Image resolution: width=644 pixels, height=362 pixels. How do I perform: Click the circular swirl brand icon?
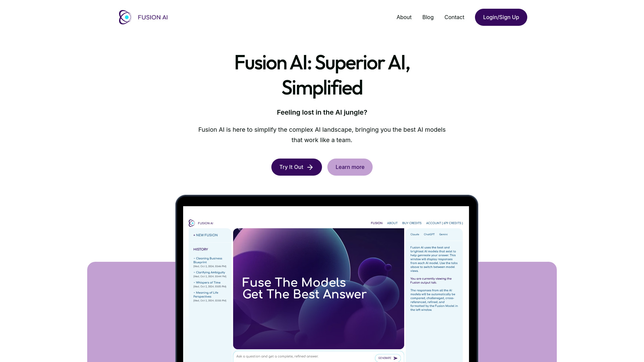pos(125,17)
